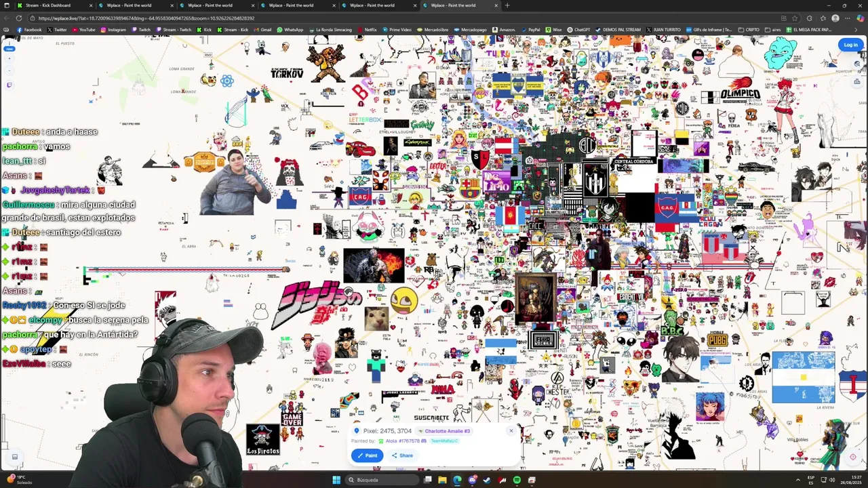Open the Charlotte Amalie #3 region link

[x=444, y=431]
